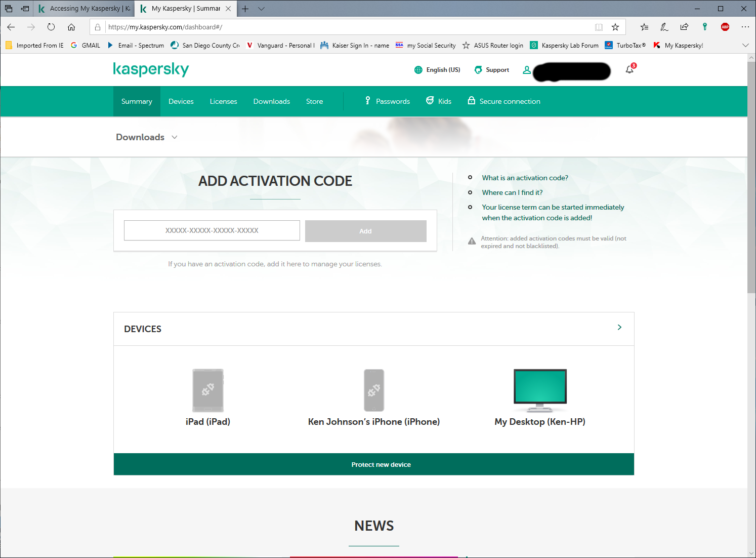Click Protect new device button

[374, 464]
